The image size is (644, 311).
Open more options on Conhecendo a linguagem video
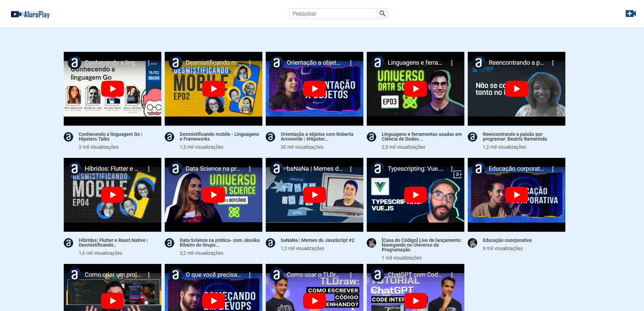[149, 63]
